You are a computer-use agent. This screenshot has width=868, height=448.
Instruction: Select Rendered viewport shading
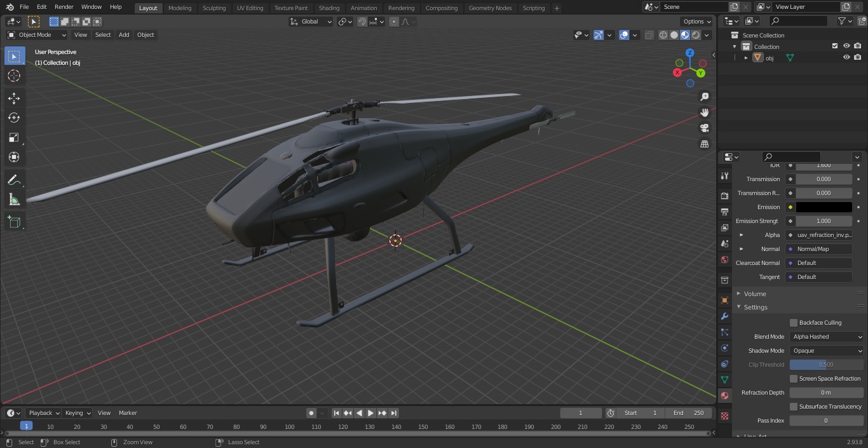[696, 35]
